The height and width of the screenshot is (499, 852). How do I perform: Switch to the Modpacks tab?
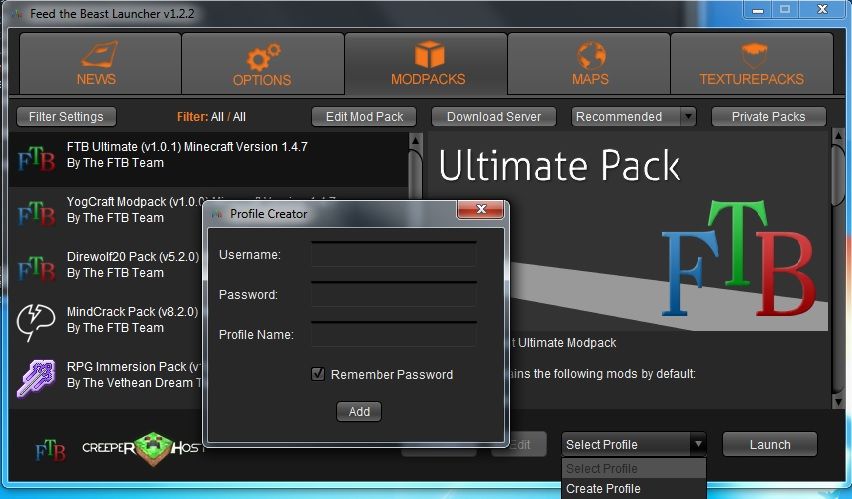tap(426, 64)
